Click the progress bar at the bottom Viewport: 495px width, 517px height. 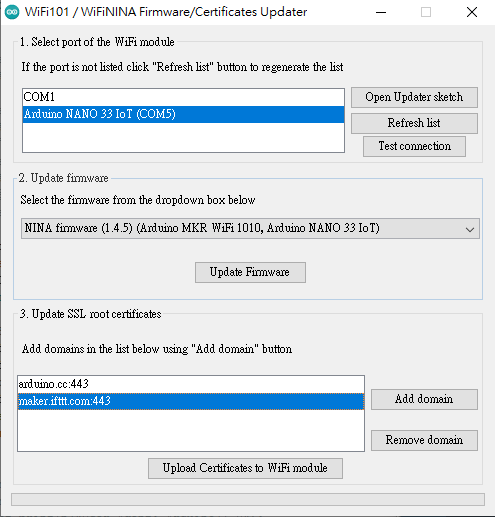pyautogui.click(x=248, y=500)
